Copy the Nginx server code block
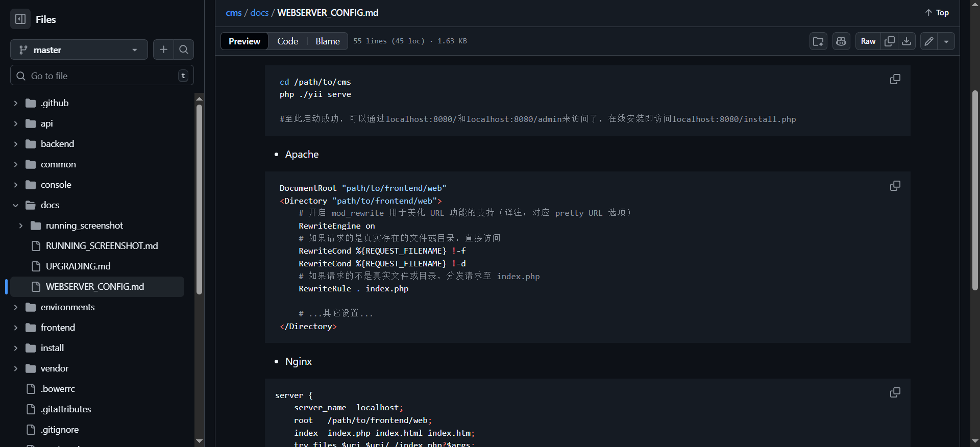Image resolution: width=980 pixels, height=447 pixels. pos(895,392)
